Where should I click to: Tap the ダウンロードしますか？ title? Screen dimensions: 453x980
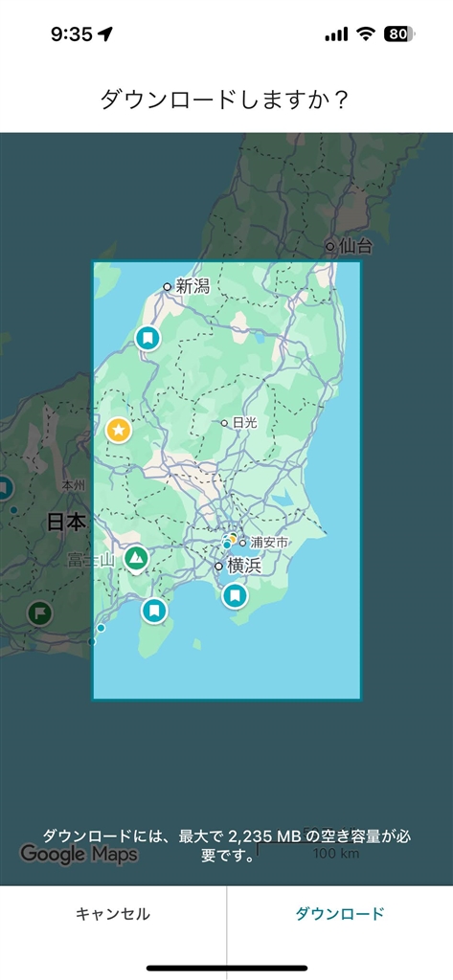[x=226, y=100]
